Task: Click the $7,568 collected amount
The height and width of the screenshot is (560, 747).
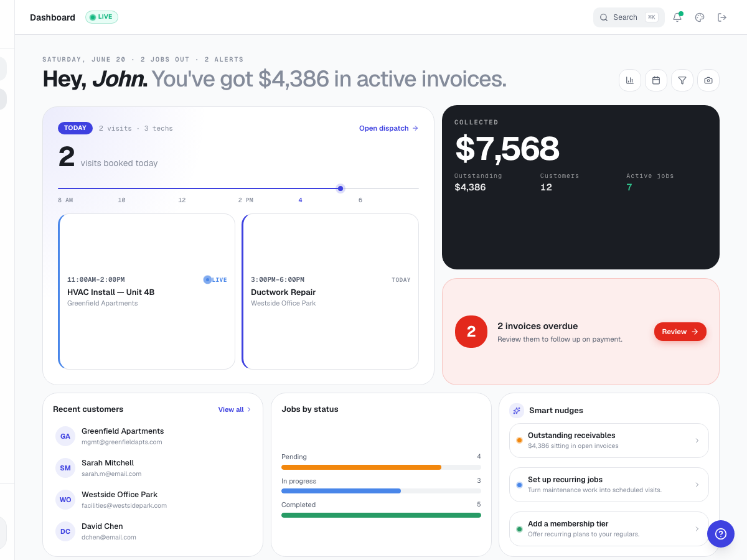Action: (x=507, y=149)
